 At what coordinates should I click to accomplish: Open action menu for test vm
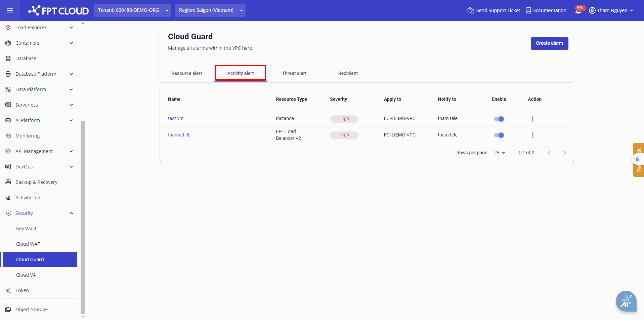point(532,119)
